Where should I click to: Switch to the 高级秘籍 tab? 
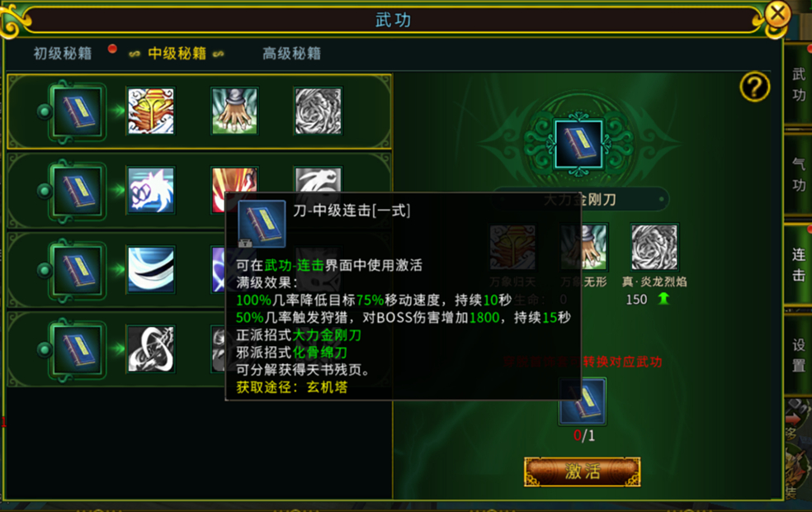[x=291, y=54]
